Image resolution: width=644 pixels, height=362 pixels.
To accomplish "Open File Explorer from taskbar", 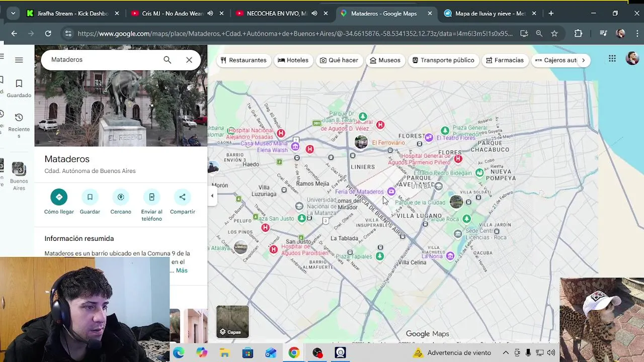I will tap(224, 353).
